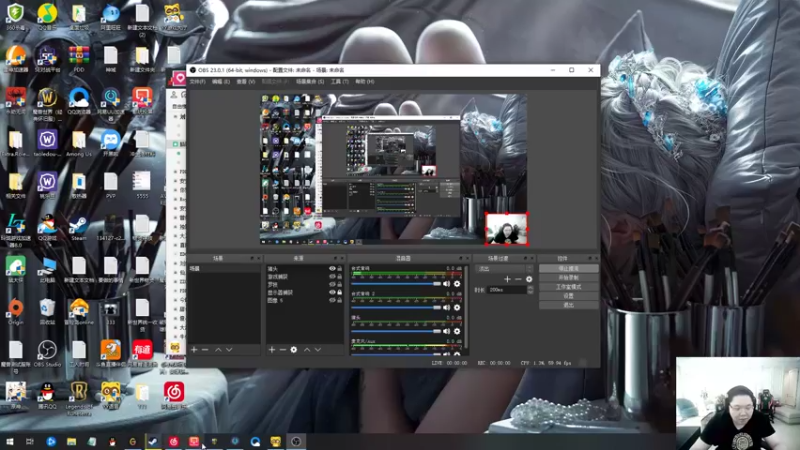Toggle the lock on the 游戏捕获 source
800x450 pixels.
(x=340, y=277)
